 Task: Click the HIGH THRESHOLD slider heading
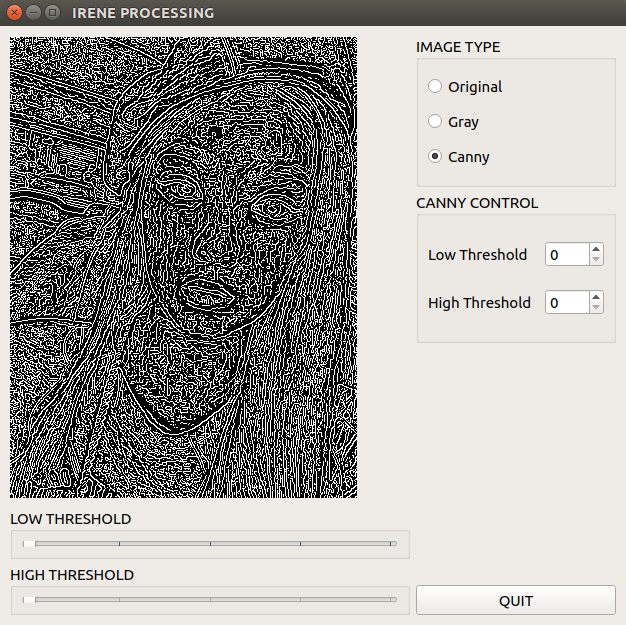point(72,575)
